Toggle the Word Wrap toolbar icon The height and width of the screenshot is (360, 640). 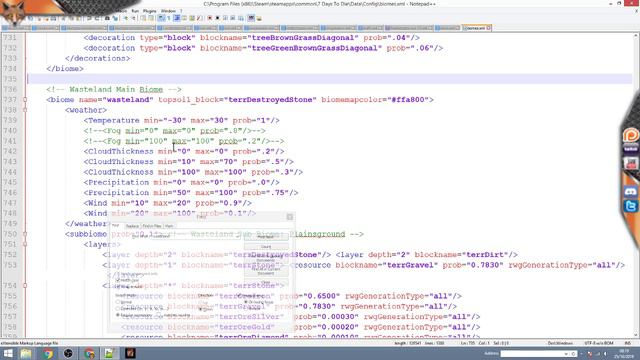(x=161, y=18)
